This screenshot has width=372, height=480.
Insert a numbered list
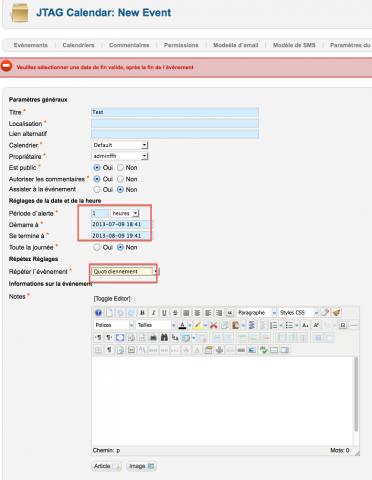click(273, 325)
